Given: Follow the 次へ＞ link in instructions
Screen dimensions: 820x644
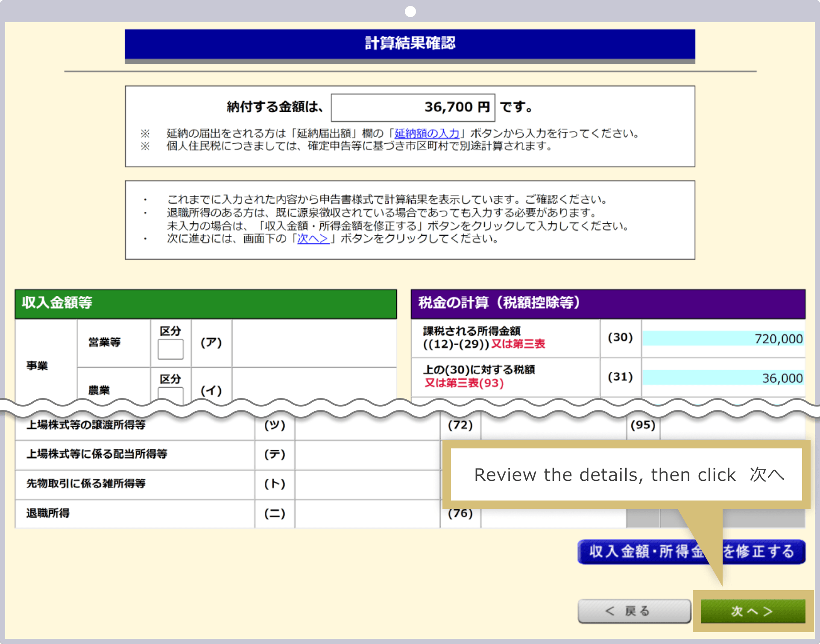Looking at the screenshot, I should [313, 238].
